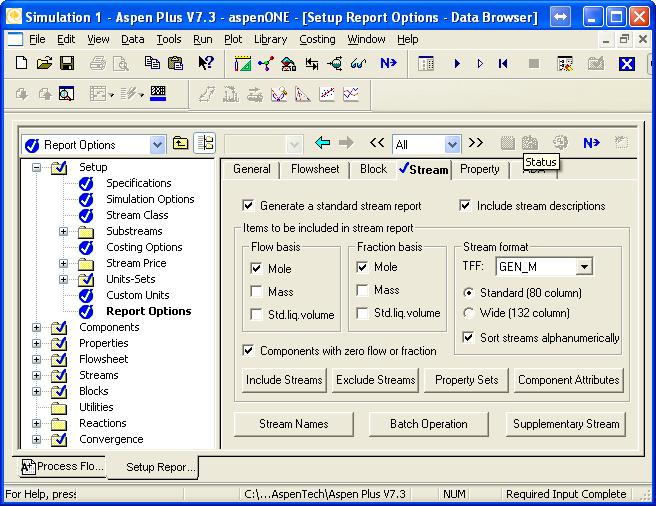Select Standard (80 column) radio button
Image resolution: width=656 pixels, height=506 pixels.
pyautogui.click(x=469, y=293)
